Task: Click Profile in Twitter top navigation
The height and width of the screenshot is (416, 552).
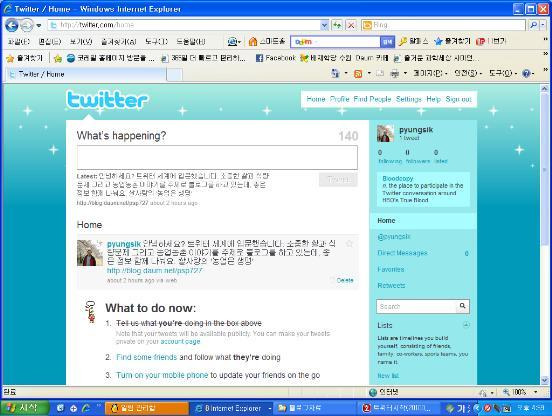Action: pyautogui.click(x=339, y=99)
